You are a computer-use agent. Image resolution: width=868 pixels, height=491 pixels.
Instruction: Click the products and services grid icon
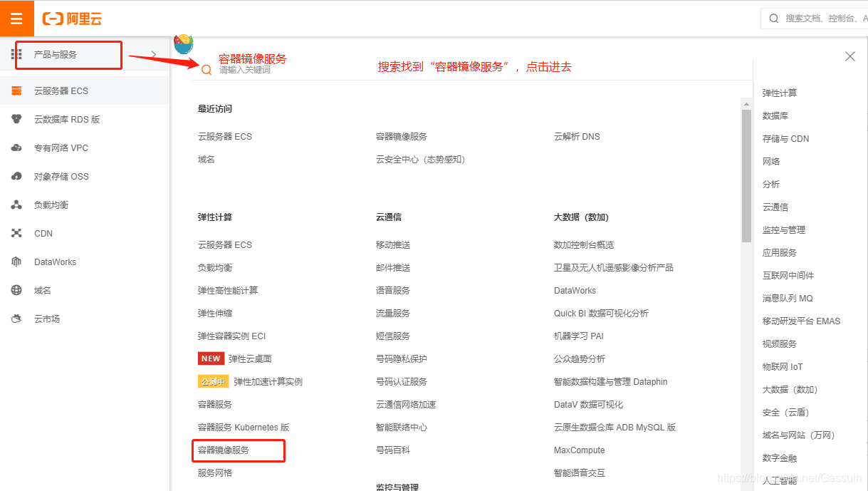pos(16,54)
